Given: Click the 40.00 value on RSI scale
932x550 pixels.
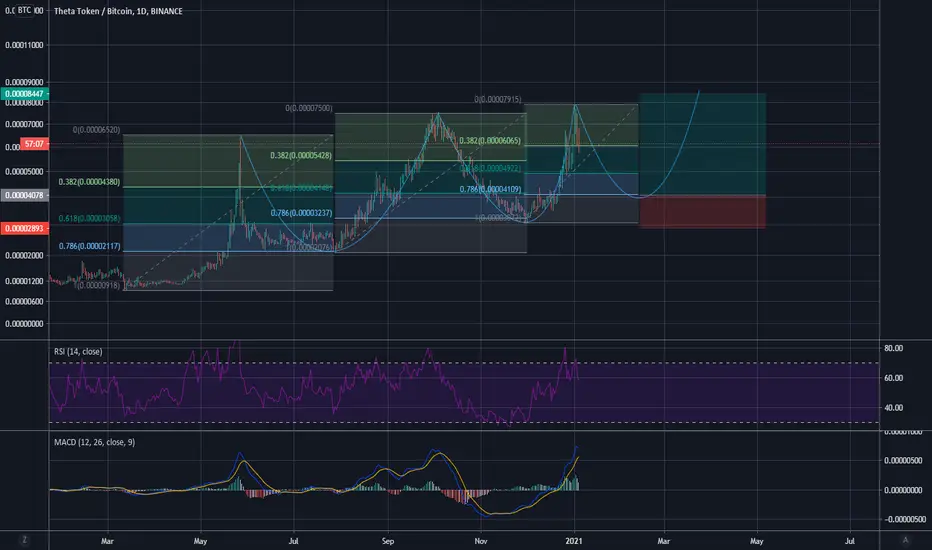Looking at the screenshot, I should [893, 408].
